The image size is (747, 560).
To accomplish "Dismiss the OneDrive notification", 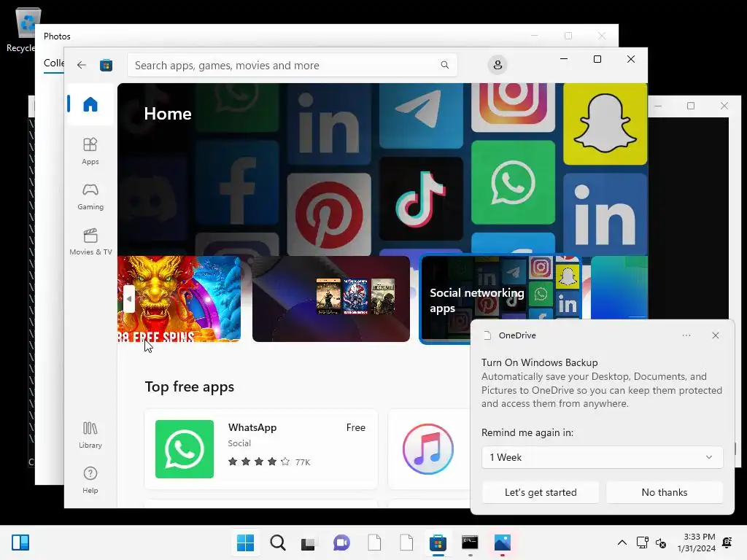I will (x=716, y=335).
